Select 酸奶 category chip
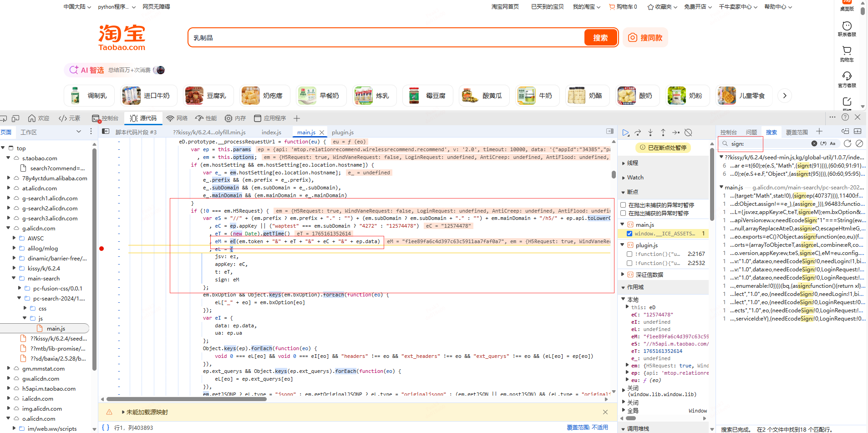 tap(637, 96)
